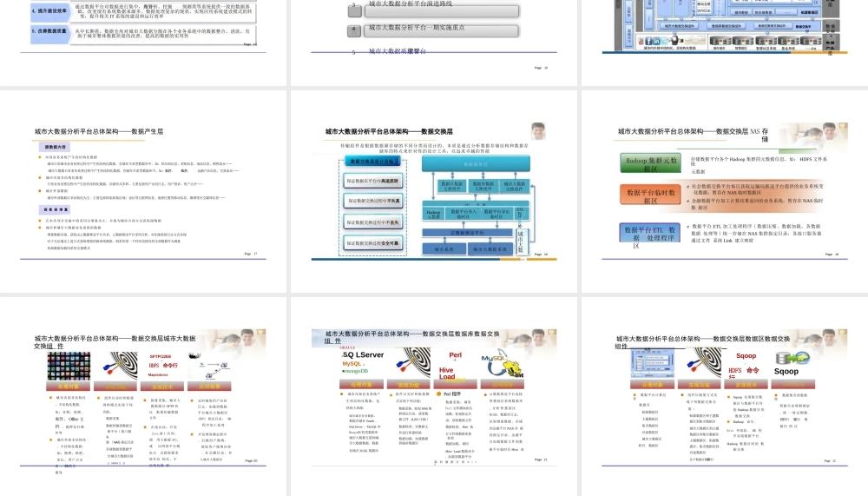
Task: Select the 数据交换层 NAS 存储 slide thumbnail
Action: click(725, 191)
